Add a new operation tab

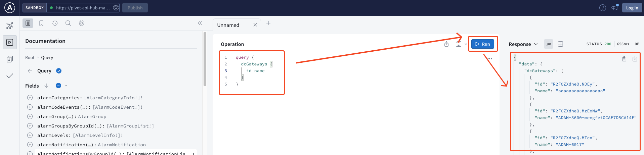pyautogui.click(x=268, y=23)
